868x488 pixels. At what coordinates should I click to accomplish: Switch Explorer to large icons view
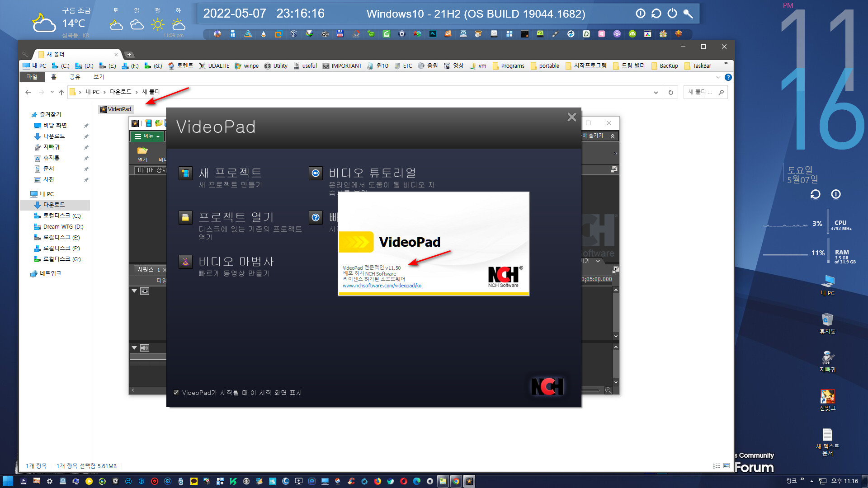pos(726,465)
